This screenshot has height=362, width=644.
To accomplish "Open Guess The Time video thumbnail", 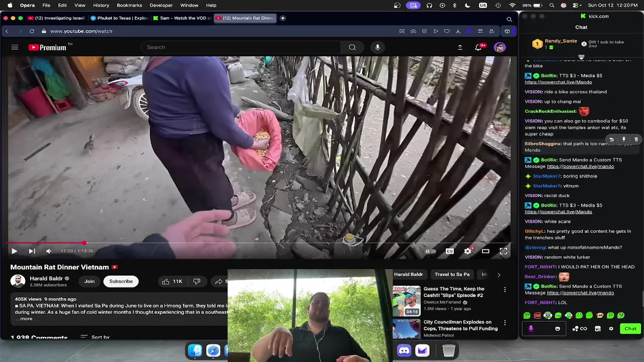I will (x=407, y=301).
